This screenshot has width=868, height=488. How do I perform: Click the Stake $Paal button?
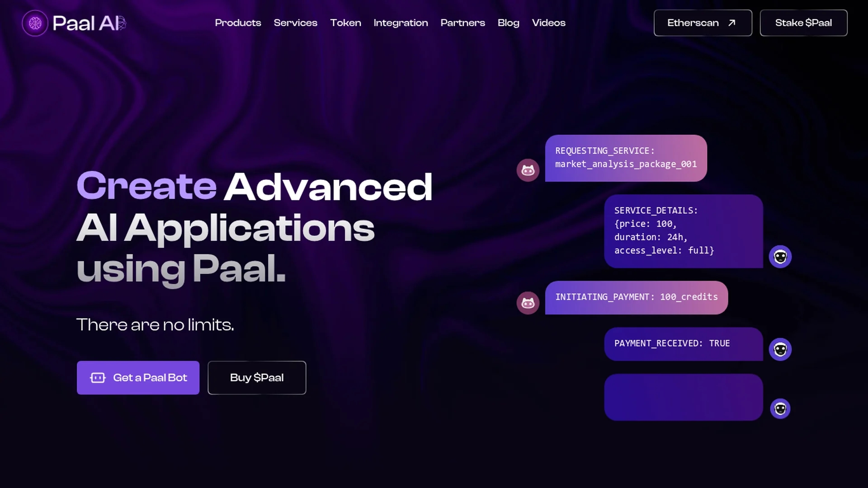[x=803, y=23]
